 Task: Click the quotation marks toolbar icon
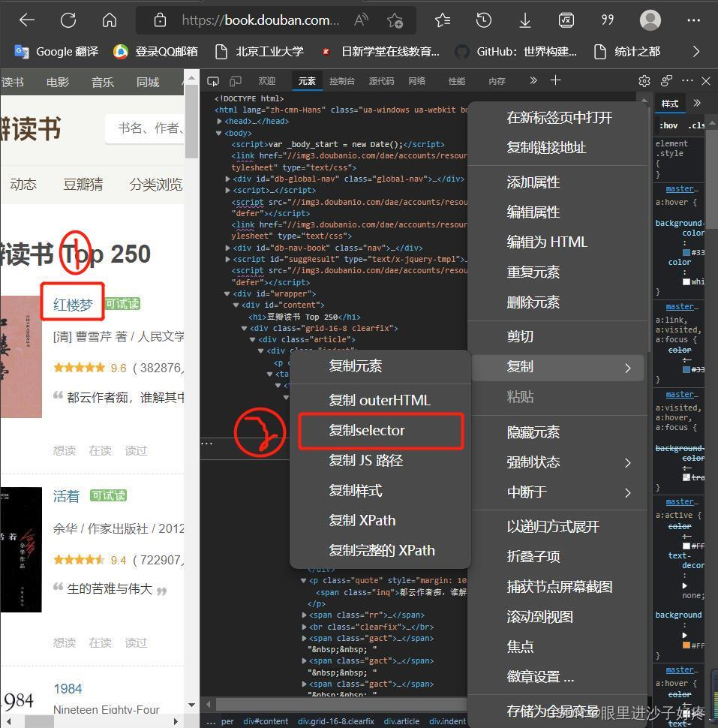[x=608, y=20]
